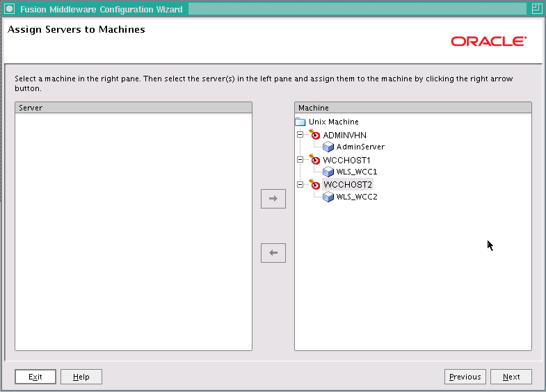Select the WCCHOST2 machine
Image resolution: width=546 pixels, height=392 pixels.
click(348, 185)
